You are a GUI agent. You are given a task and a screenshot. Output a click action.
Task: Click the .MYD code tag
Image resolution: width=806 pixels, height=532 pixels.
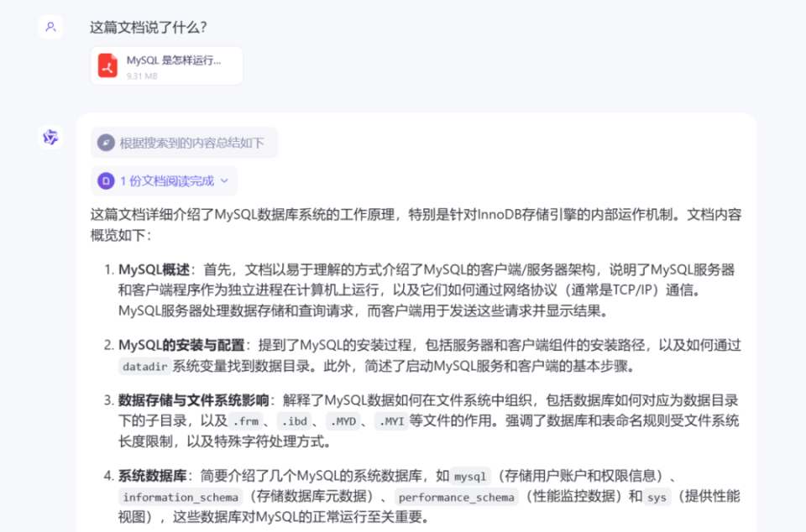pos(343,421)
